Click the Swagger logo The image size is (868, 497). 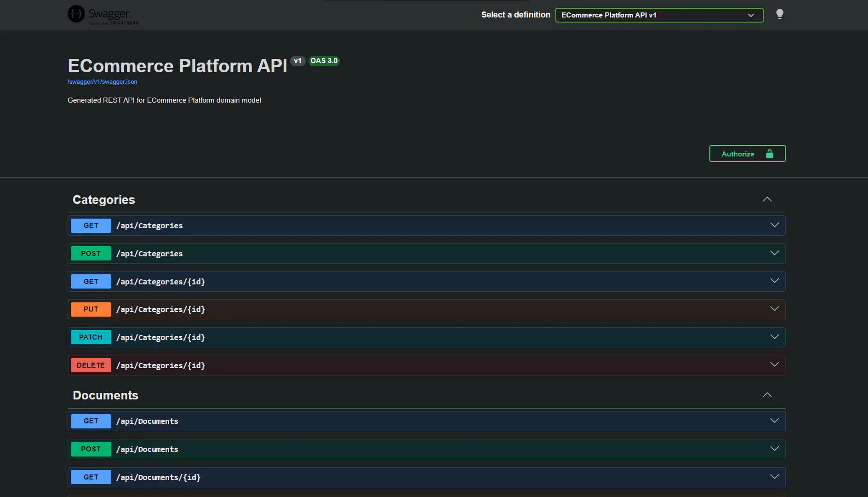point(103,15)
